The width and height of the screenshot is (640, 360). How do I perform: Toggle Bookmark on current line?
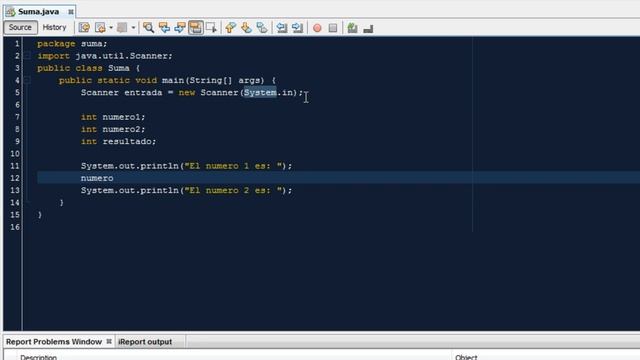[x=262, y=28]
